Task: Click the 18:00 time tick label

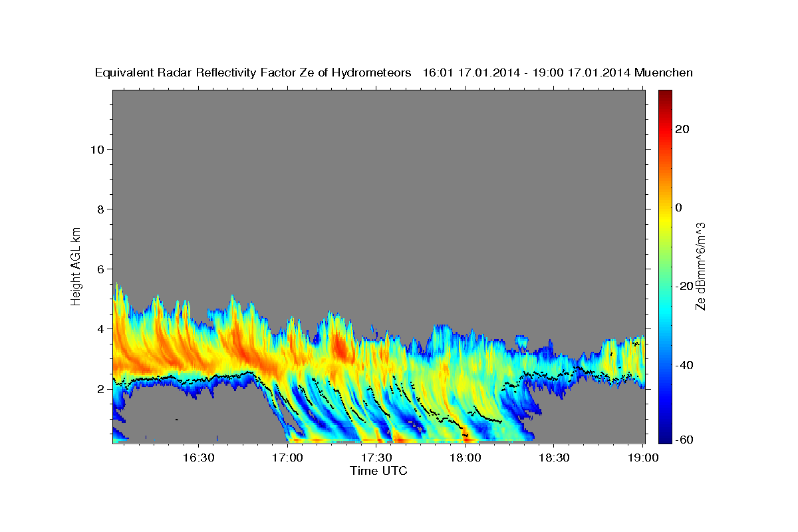Action: (x=465, y=458)
